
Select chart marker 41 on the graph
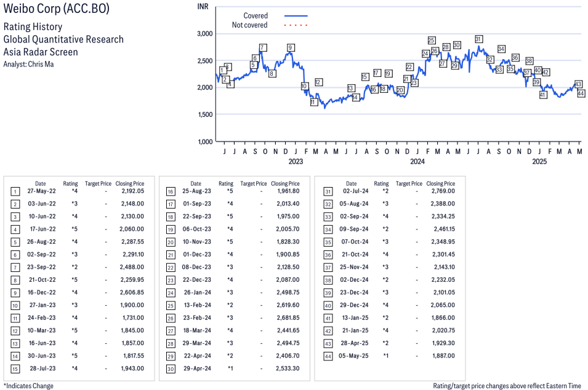tap(543, 95)
